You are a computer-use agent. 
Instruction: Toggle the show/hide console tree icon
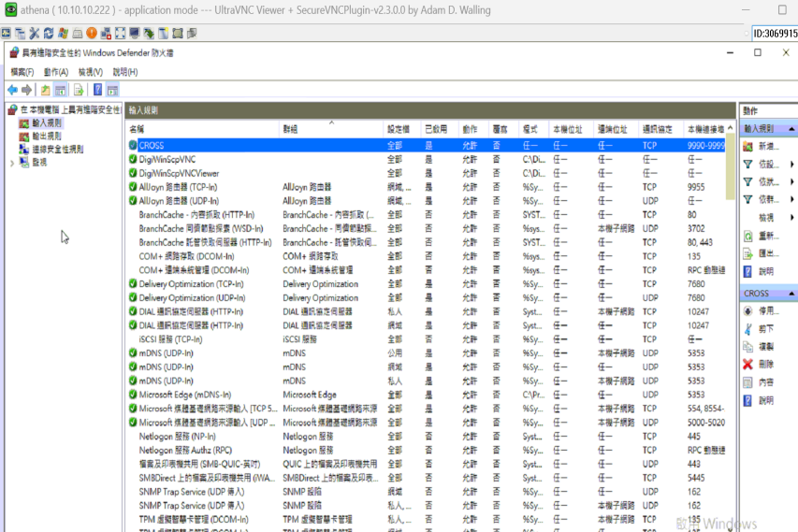(60, 90)
